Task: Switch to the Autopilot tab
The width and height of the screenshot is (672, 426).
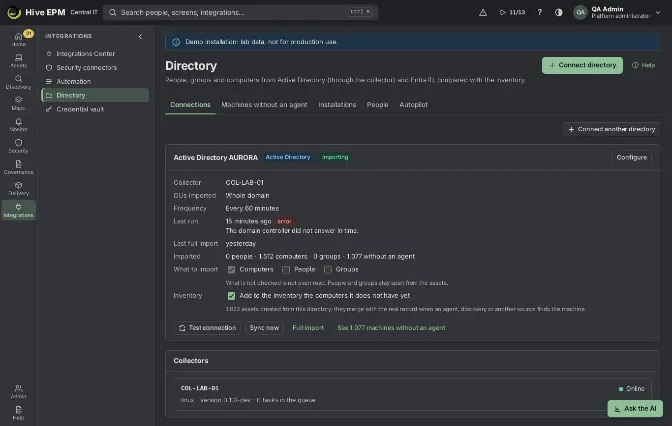Action: point(413,105)
